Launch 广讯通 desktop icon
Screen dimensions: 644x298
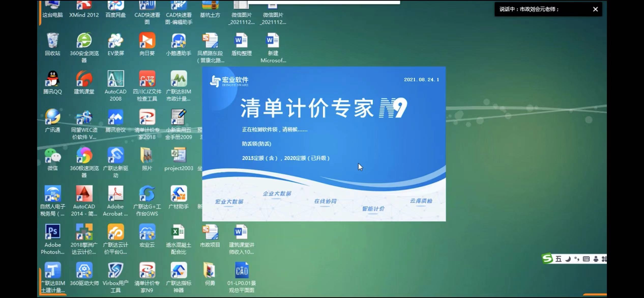pyautogui.click(x=52, y=121)
